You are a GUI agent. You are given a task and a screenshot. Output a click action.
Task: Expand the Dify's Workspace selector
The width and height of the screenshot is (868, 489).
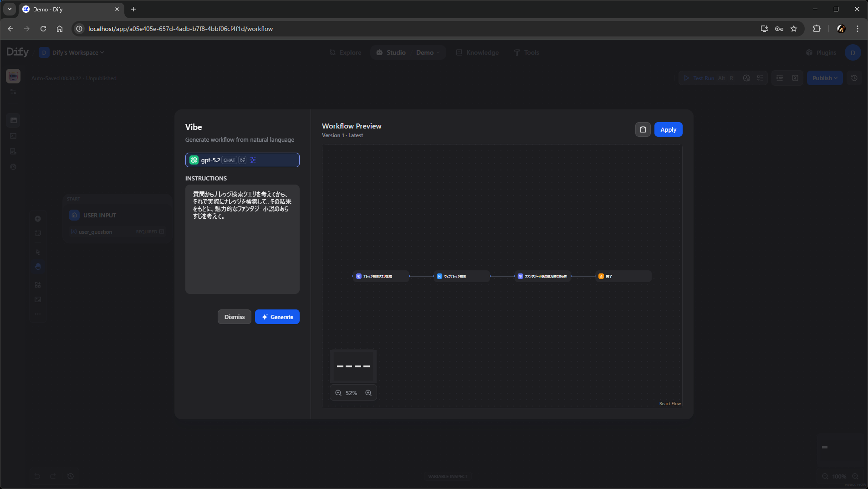pyautogui.click(x=73, y=52)
